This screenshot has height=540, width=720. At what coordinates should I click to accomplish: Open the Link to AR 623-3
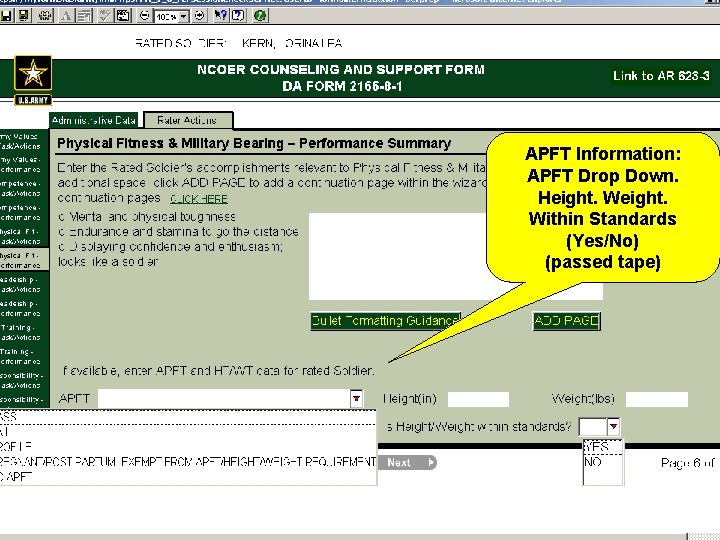661,76
